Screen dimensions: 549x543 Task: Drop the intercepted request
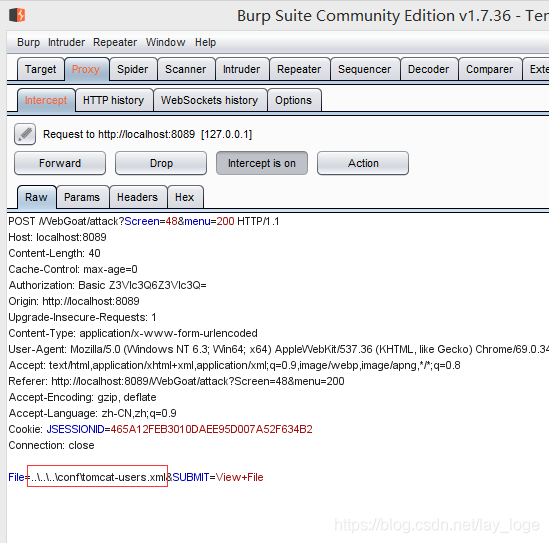point(161,163)
